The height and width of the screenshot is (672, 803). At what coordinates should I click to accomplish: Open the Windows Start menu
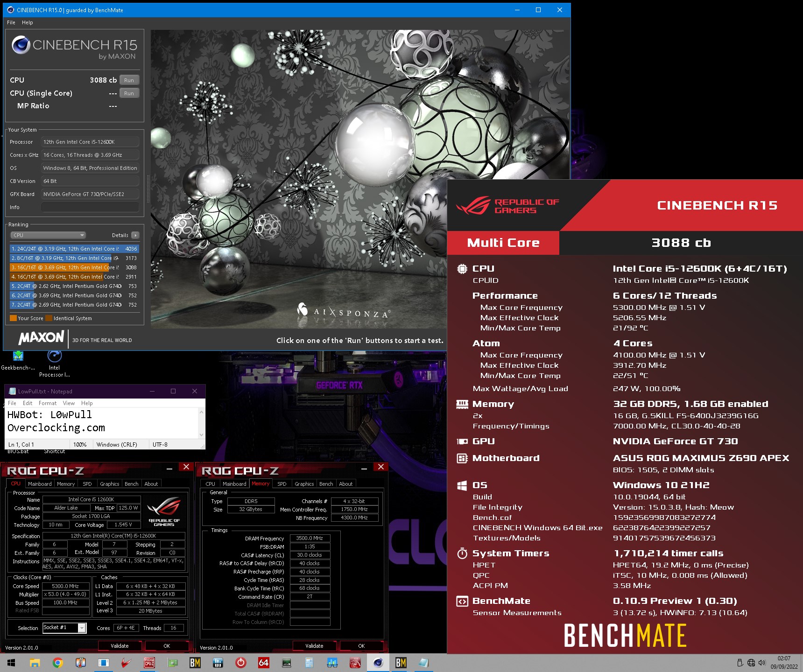(x=11, y=663)
